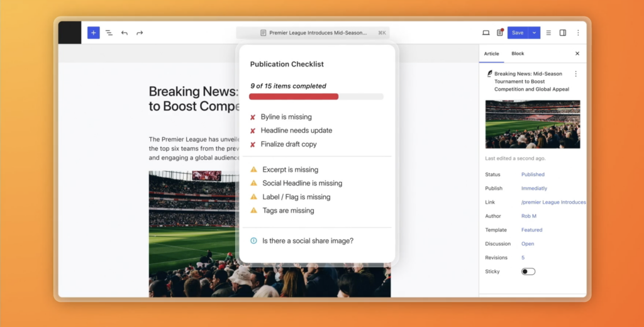Click the Premier League command palette title bar
Image resolution: width=644 pixels, height=327 pixels.
pyautogui.click(x=313, y=33)
